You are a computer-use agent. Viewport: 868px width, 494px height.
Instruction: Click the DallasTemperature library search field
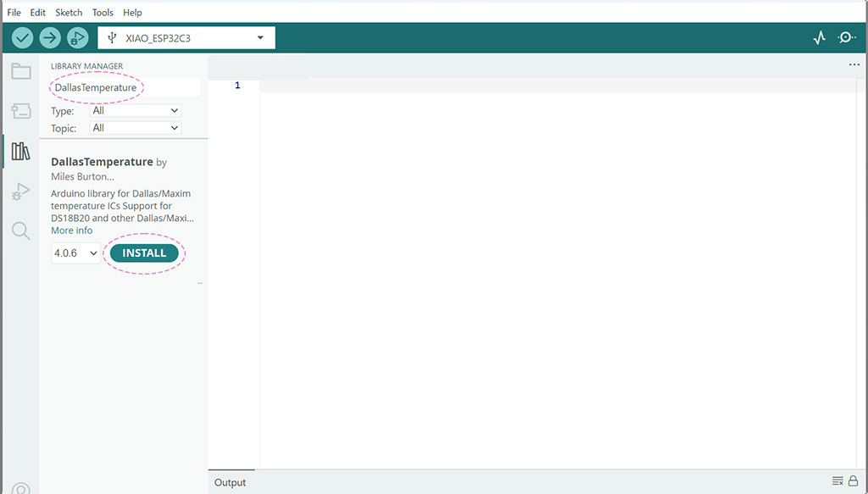(x=123, y=87)
